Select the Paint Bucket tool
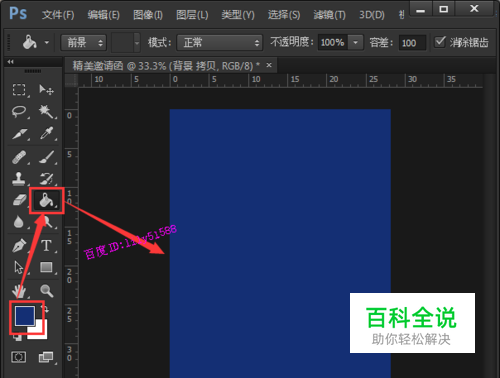 46,200
